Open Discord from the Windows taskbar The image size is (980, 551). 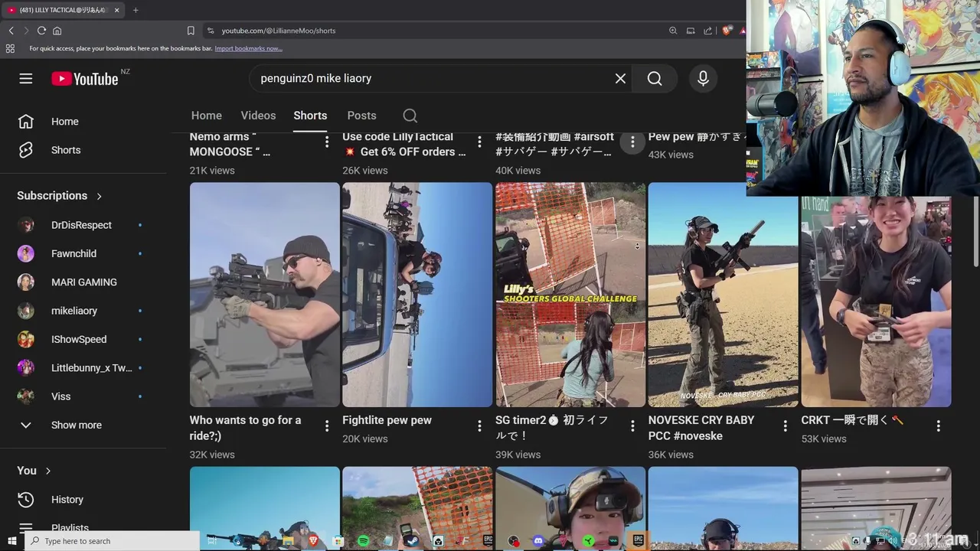point(538,541)
